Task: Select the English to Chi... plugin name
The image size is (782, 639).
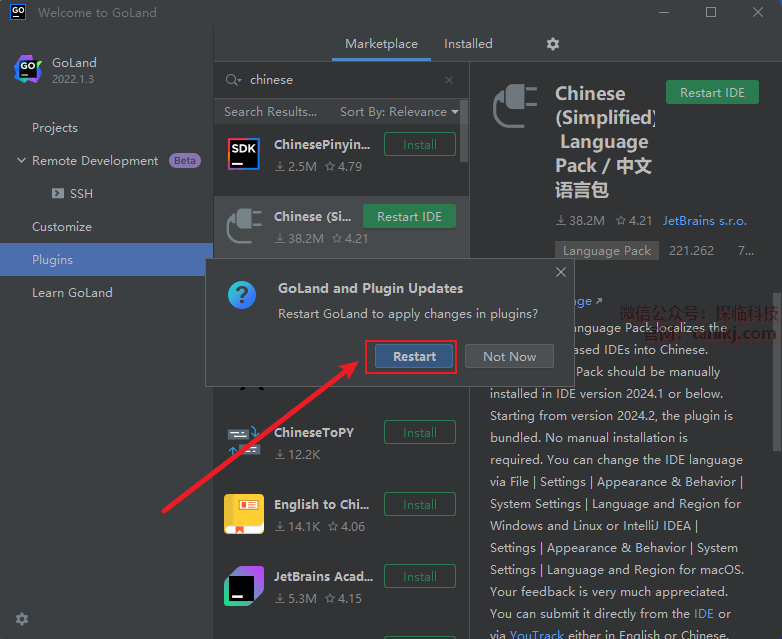Action: coord(322,504)
